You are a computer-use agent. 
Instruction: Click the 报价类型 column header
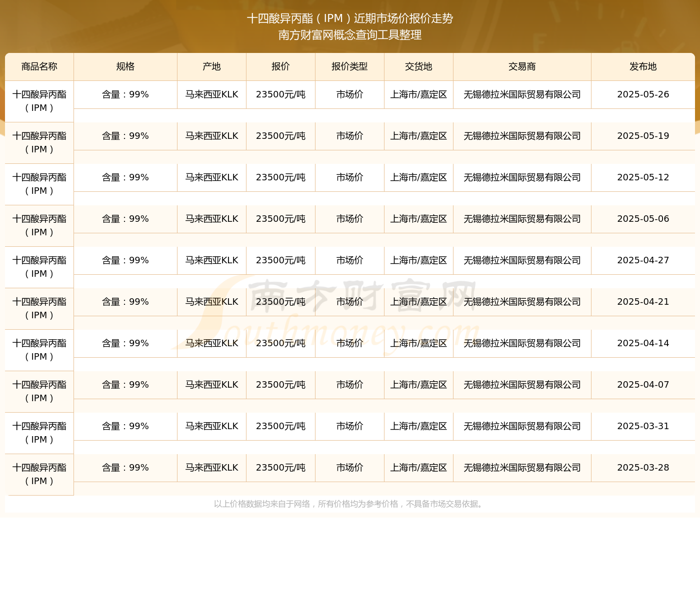349,66
